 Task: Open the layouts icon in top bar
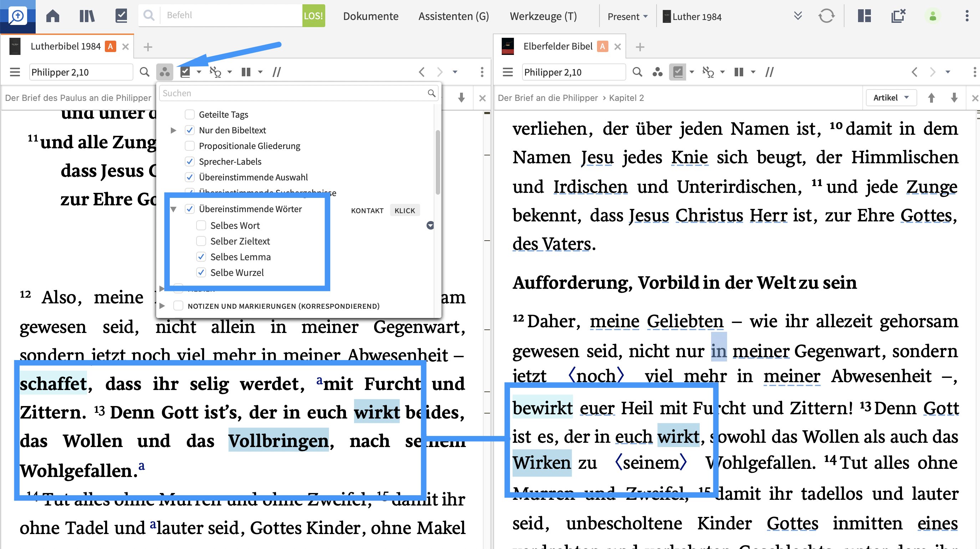tap(864, 16)
